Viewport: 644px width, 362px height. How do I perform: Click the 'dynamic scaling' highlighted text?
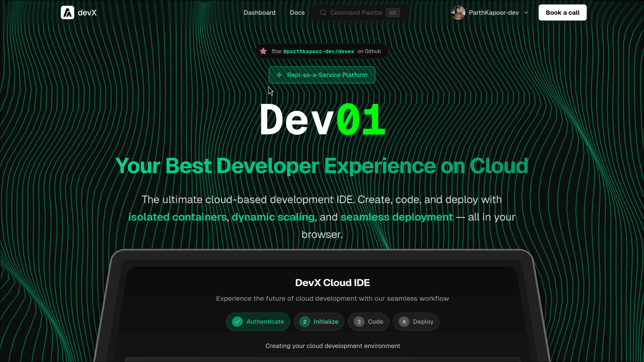point(273,217)
